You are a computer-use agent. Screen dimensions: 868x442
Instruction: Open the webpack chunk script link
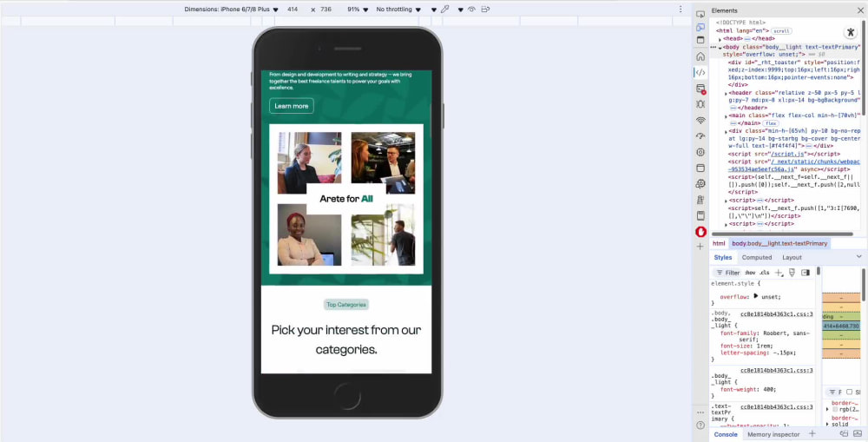pyautogui.click(x=792, y=165)
